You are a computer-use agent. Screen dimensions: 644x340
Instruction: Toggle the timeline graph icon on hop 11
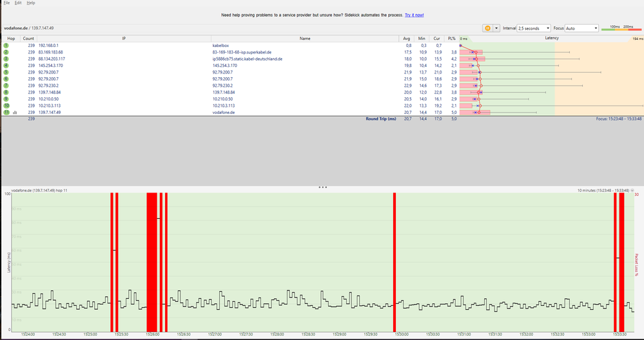click(x=15, y=113)
